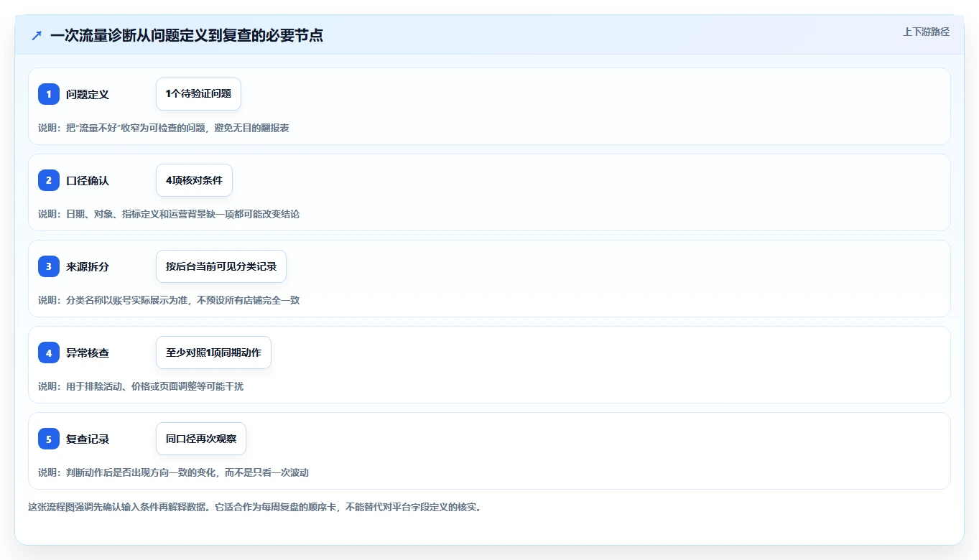Screen dimensions: 979x560
Task: Click the main heading 一次流量诊断从问题定义到复查的必要节点
Action: click(x=187, y=35)
